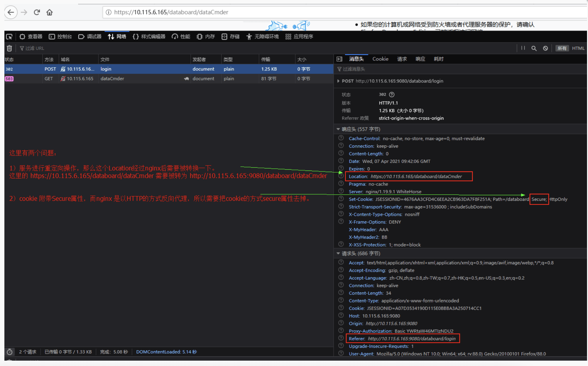The height and width of the screenshot is (366, 588).
Task: Sort by the Domain (域名) column header
Action: [x=78, y=59]
